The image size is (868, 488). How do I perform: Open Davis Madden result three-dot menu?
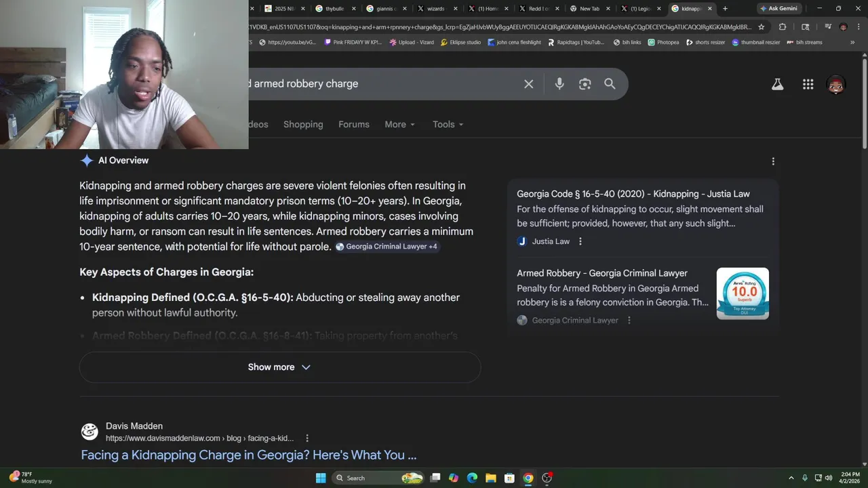point(307,439)
